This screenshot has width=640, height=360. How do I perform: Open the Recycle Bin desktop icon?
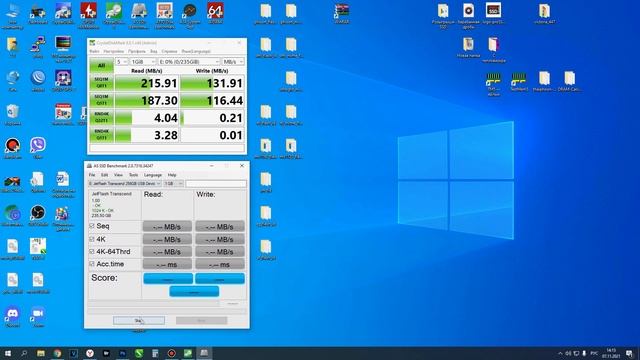[x=13, y=114]
